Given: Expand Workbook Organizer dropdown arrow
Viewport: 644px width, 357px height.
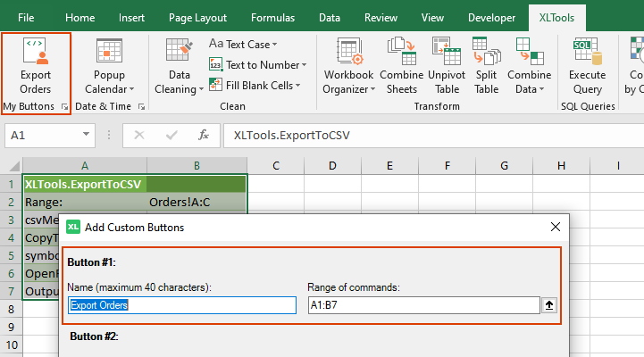Looking at the screenshot, I should coord(372,89).
